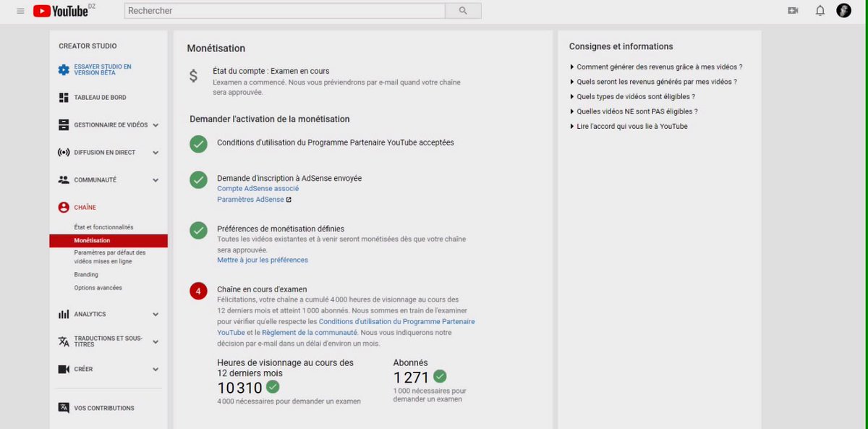Click the Diffusion en direct icon
Viewport: 868px width, 429px height.
click(64, 153)
